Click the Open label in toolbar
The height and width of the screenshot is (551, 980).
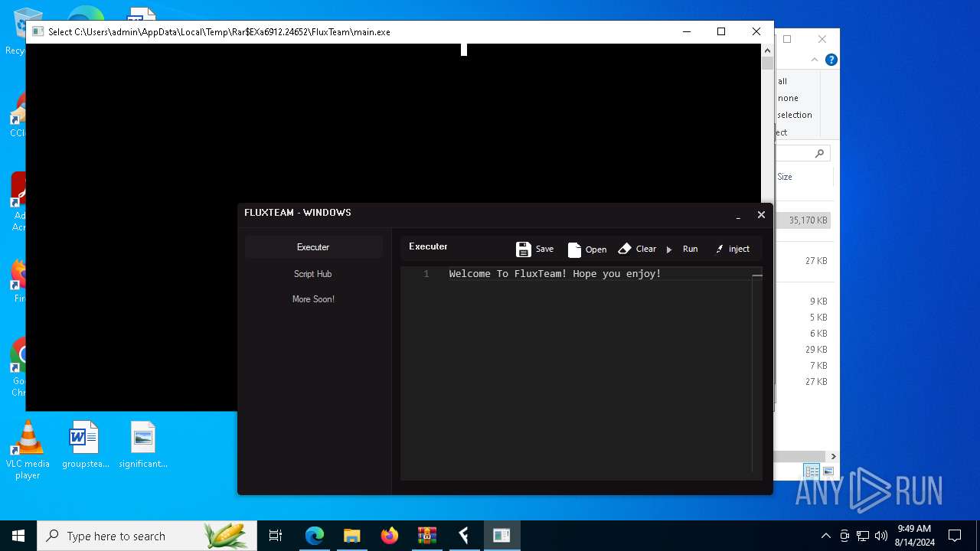(596, 249)
